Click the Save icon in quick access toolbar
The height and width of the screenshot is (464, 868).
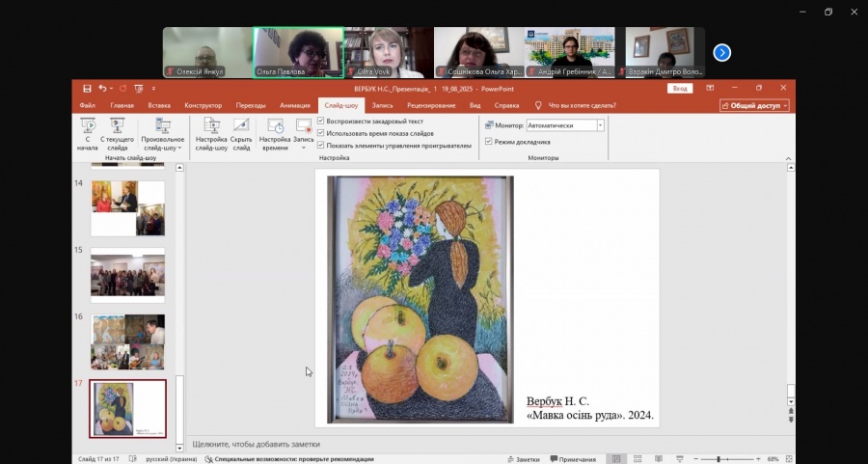[x=88, y=88]
